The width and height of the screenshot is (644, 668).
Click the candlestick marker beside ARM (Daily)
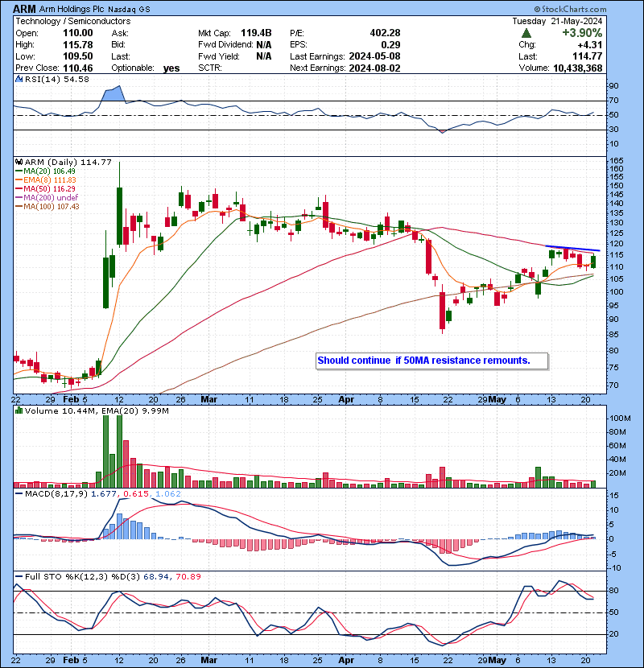pos(18,162)
